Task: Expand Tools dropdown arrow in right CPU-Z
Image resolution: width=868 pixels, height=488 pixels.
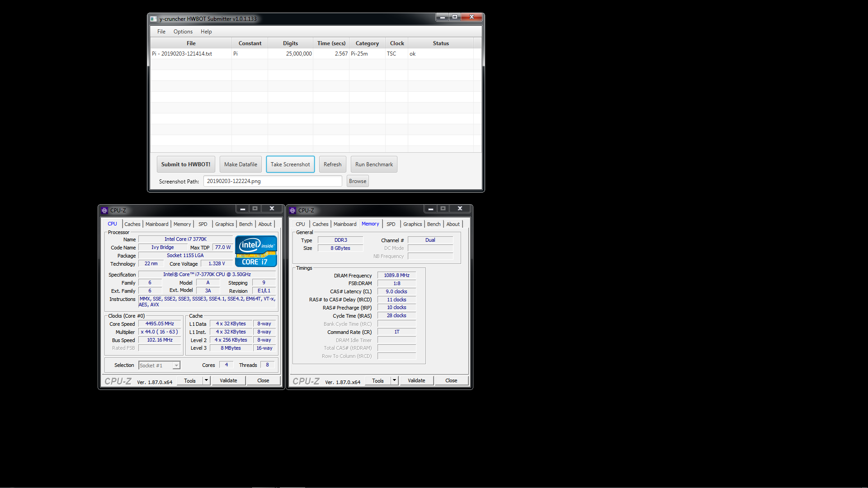Action: coord(395,381)
